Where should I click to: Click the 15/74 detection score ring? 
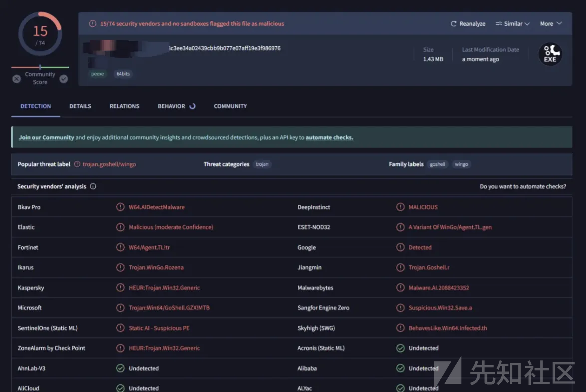tap(40, 34)
